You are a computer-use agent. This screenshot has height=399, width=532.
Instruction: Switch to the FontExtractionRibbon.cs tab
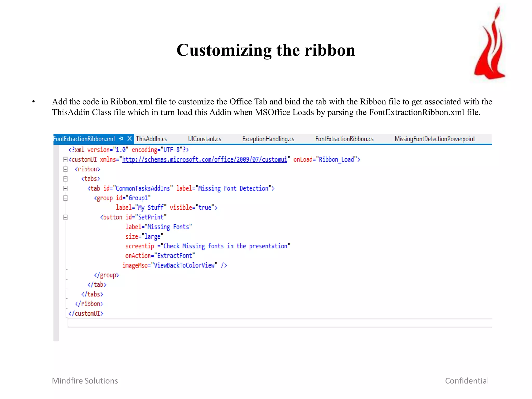pos(344,139)
